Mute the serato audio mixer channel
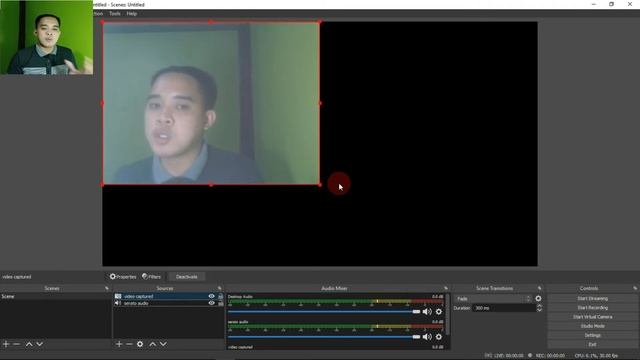Screen dimensions: 640x360 click(427, 337)
